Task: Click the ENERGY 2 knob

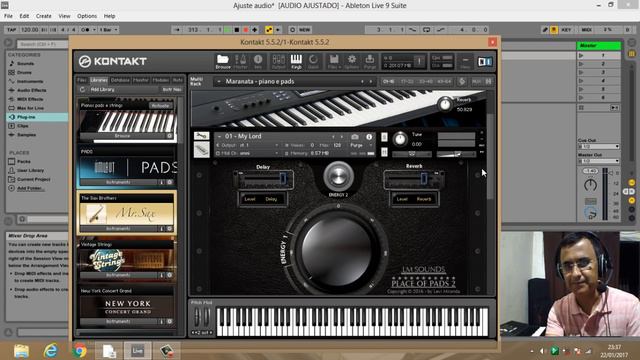Action: [x=338, y=176]
